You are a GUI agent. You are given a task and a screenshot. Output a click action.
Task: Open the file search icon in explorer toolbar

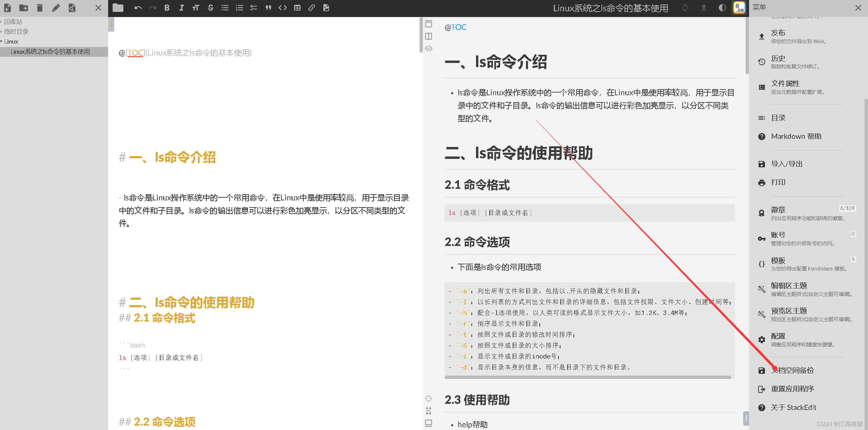pyautogui.click(x=72, y=8)
